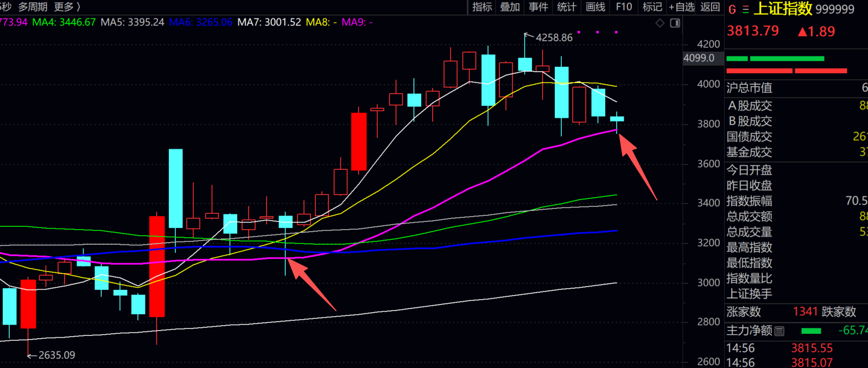This screenshot has height=368, width=868.
Task: Click the 基金成交 row label
Action: click(749, 153)
